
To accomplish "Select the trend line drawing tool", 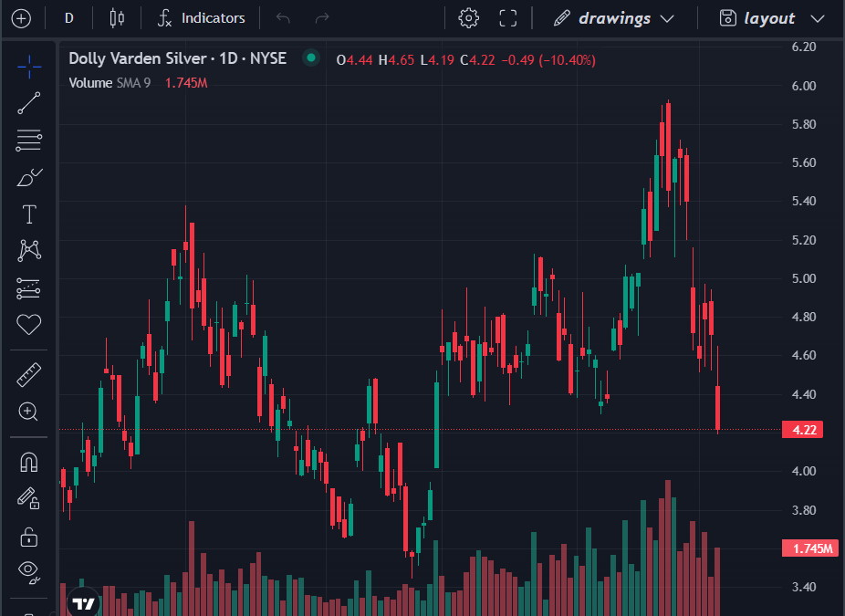I will click(29, 103).
